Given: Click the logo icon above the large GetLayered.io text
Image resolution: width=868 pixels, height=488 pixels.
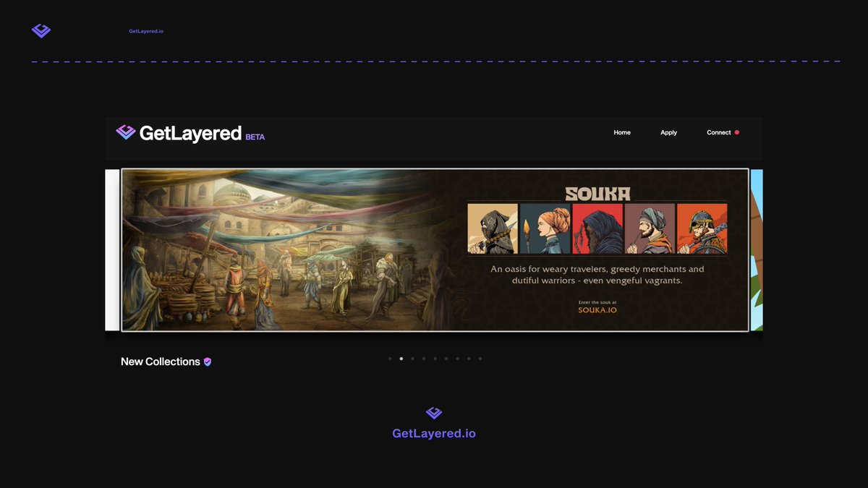Looking at the screenshot, I should (434, 413).
